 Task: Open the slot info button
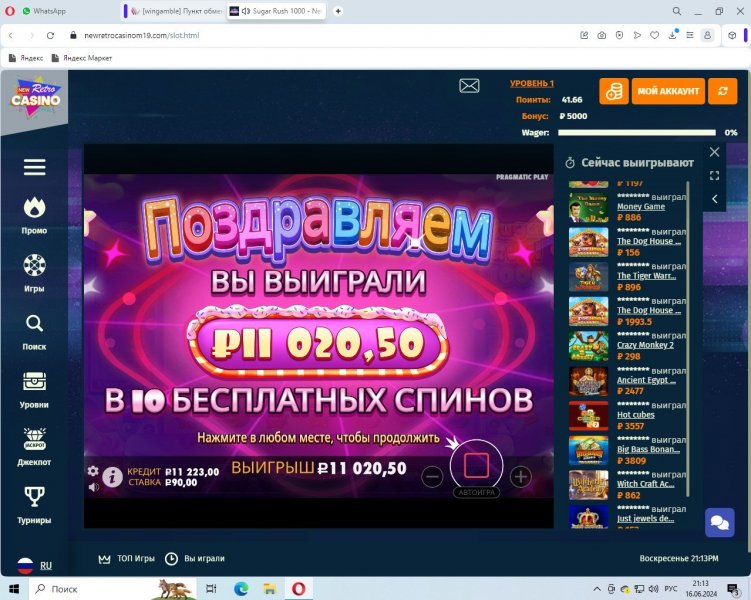pyautogui.click(x=113, y=477)
